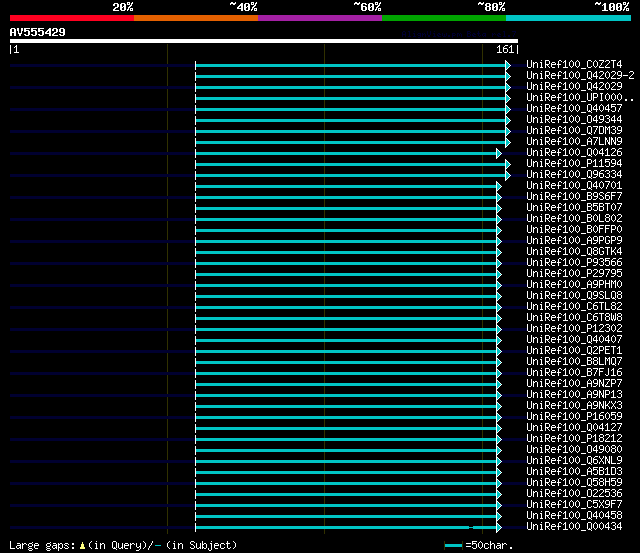Screen dimensions: 640x553
Task: Select the UniRef100_Q42029 hit label
Action: pyautogui.click(x=574, y=87)
